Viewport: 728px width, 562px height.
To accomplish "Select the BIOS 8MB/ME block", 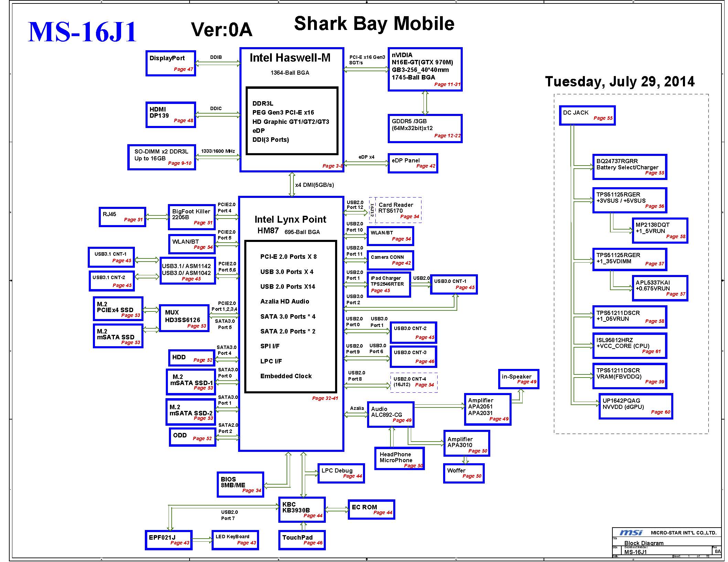I will coord(240,485).
